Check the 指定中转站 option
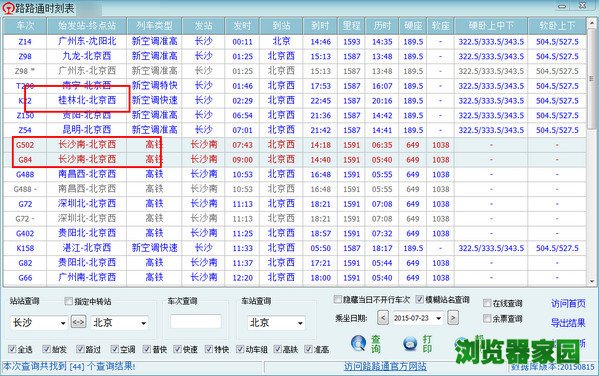This screenshot has width=599, height=376. point(68,301)
